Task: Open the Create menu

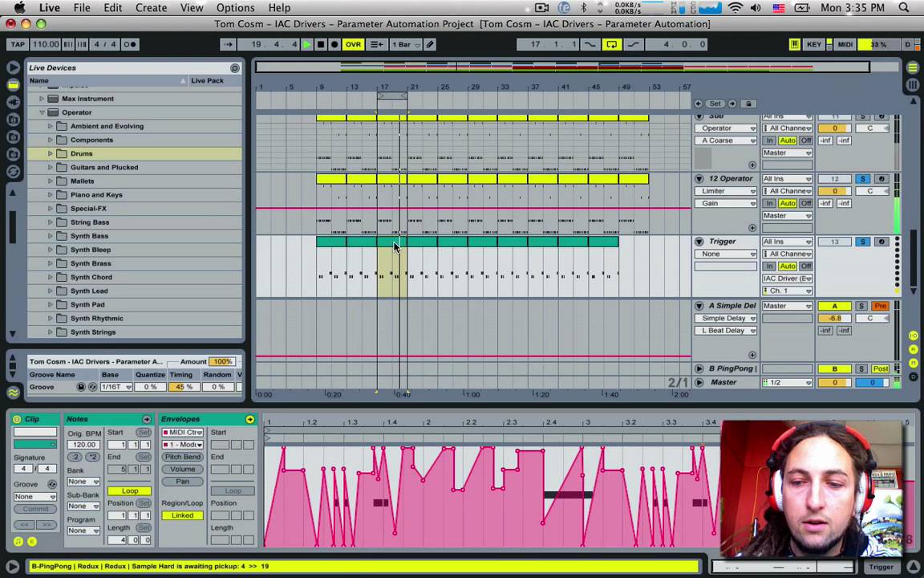Action: pyautogui.click(x=151, y=8)
